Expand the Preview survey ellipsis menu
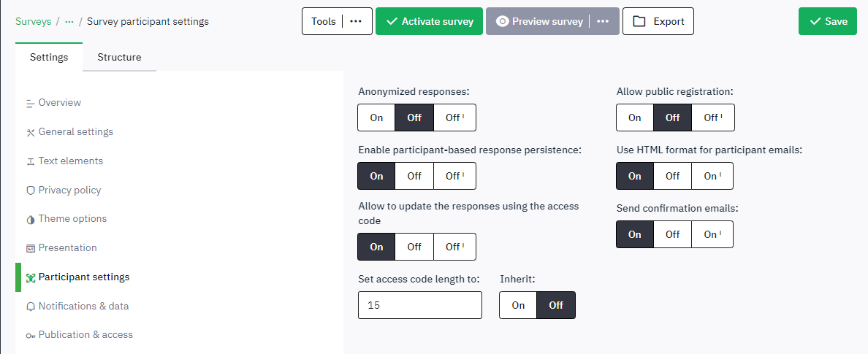868x354 pixels. pos(603,21)
